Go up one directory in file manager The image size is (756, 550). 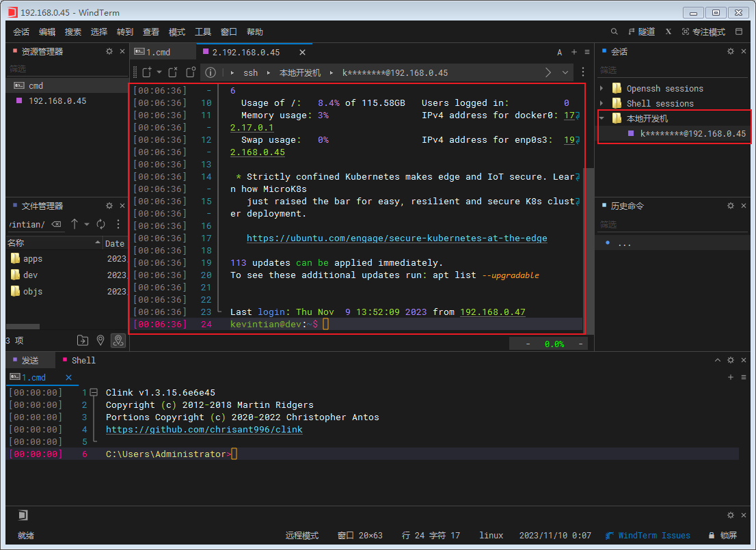(x=75, y=224)
